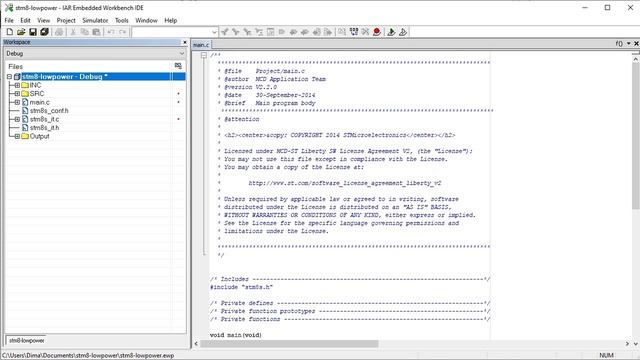Click the Files column header icon in Workspace

(178, 66)
